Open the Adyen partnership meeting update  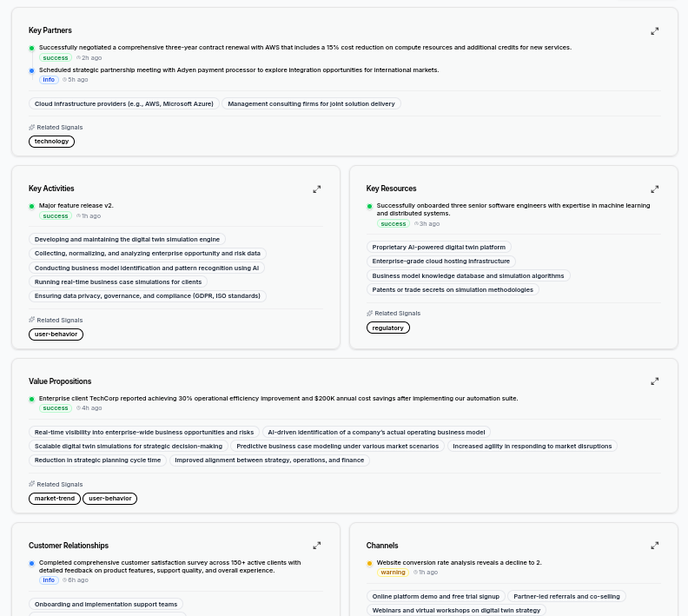point(239,70)
